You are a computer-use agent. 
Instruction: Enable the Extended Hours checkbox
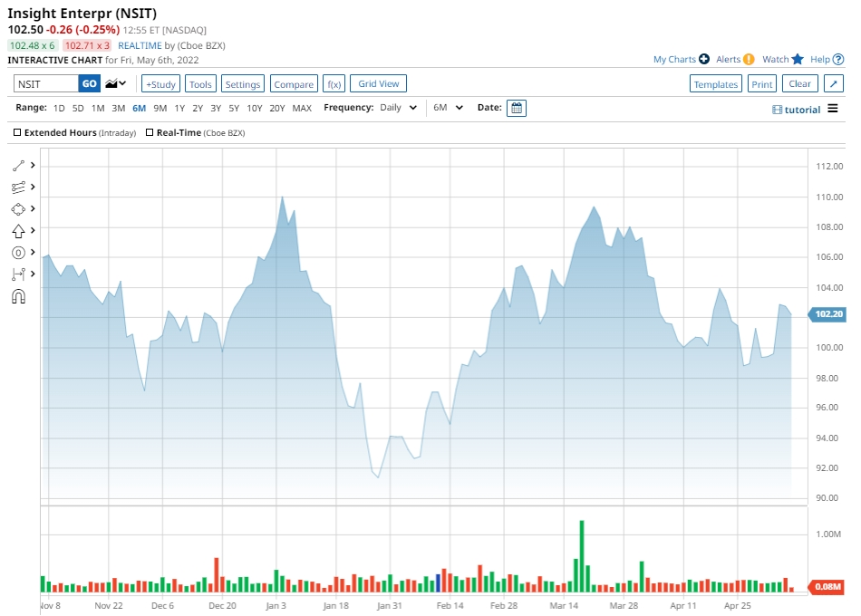click(x=17, y=132)
